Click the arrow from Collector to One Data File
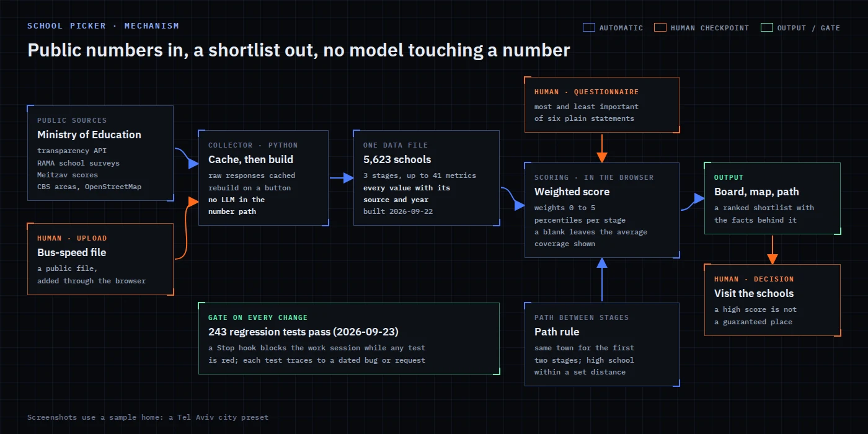Image resolution: width=868 pixels, height=434 pixels. click(x=341, y=179)
